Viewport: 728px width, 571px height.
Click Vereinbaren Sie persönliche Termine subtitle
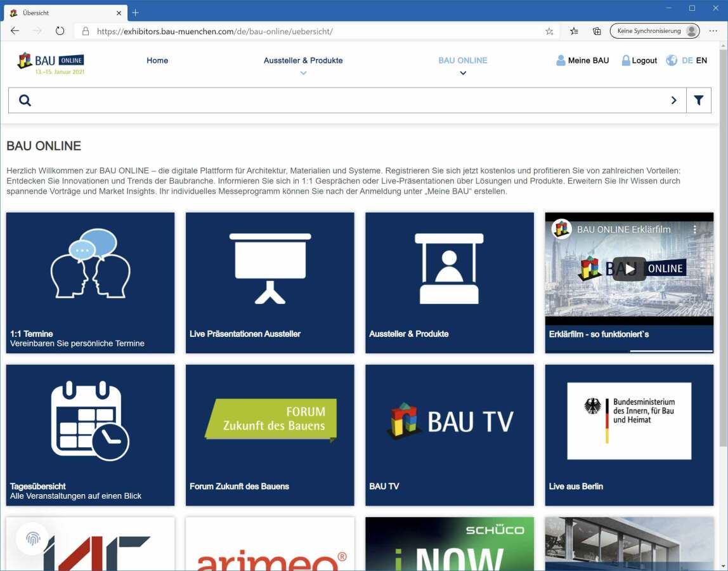tap(77, 343)
